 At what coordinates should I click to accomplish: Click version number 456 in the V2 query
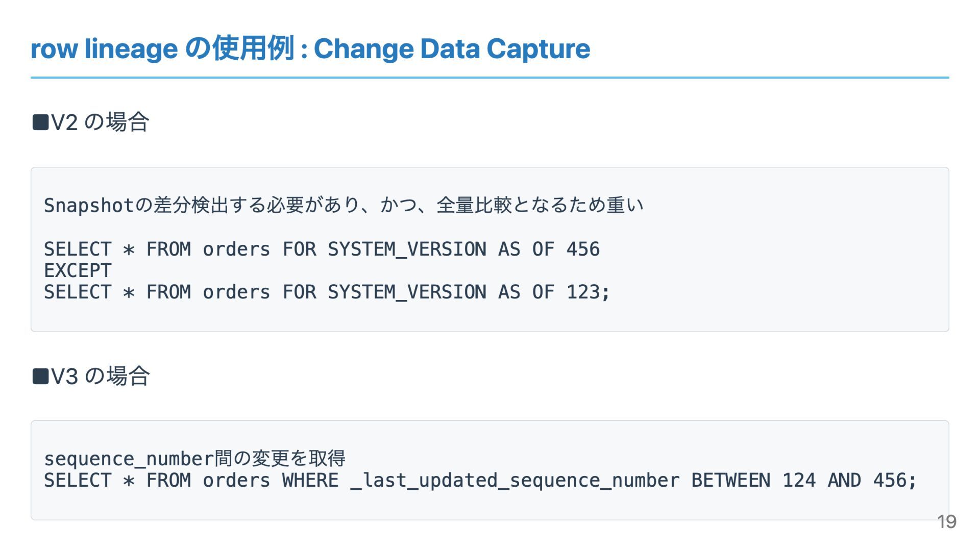coord(583,249)
